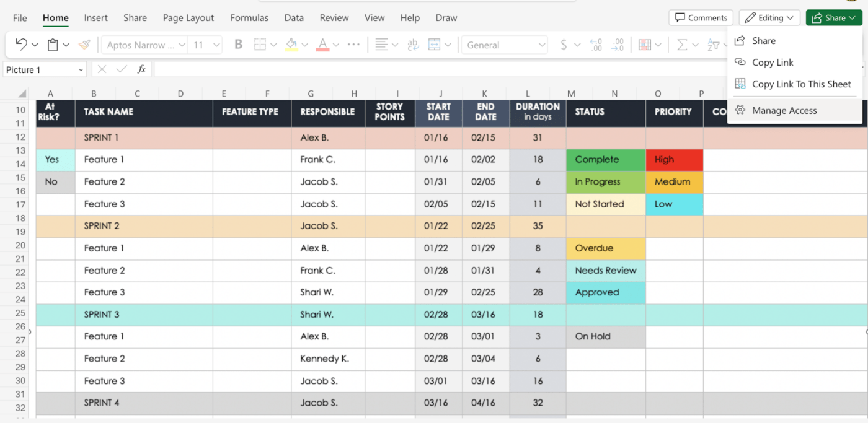Click the currency format dollar icon

564,45
